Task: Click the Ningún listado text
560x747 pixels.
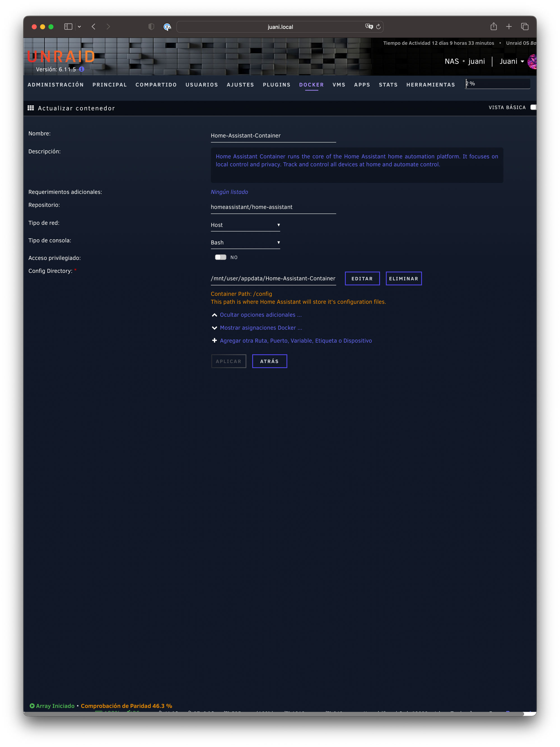Action: [x=229, y=192]
